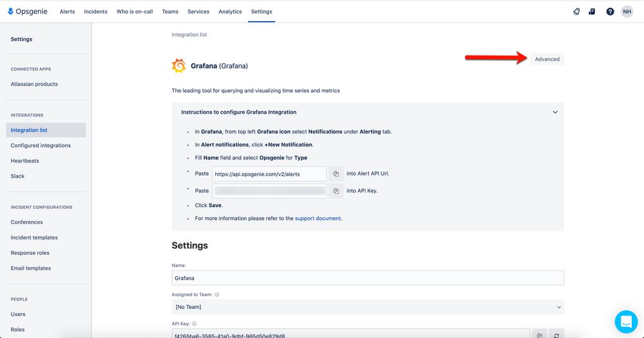Open the help question mark icon
The image size is (644, 338).
[610, 12]
